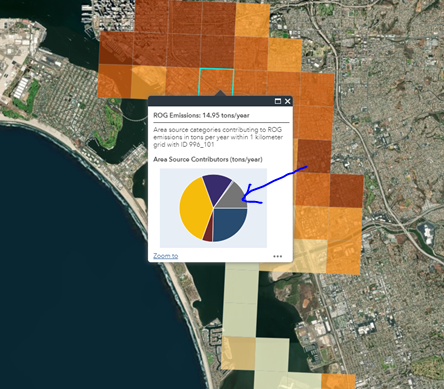Click the cyan-outlined selected grid cell
Viewport: 444px width, 389px height.
[x=217, y=82]
